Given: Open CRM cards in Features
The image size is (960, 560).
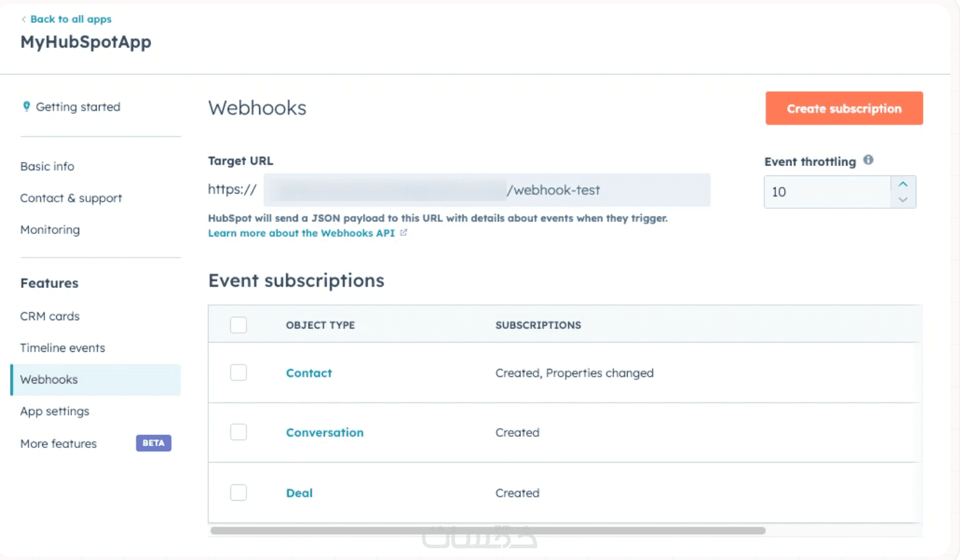Looking at the screenshot, I should [x=50, y=316].
